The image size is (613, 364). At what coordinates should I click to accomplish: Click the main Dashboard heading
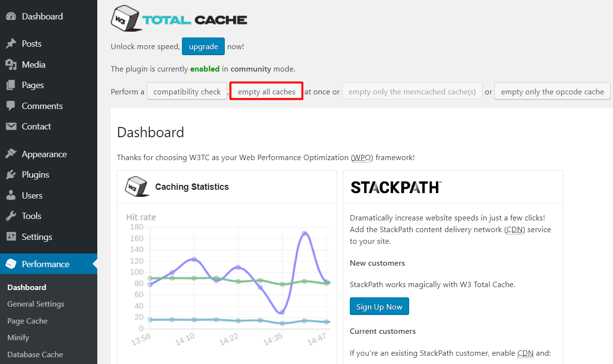(151, 132)
